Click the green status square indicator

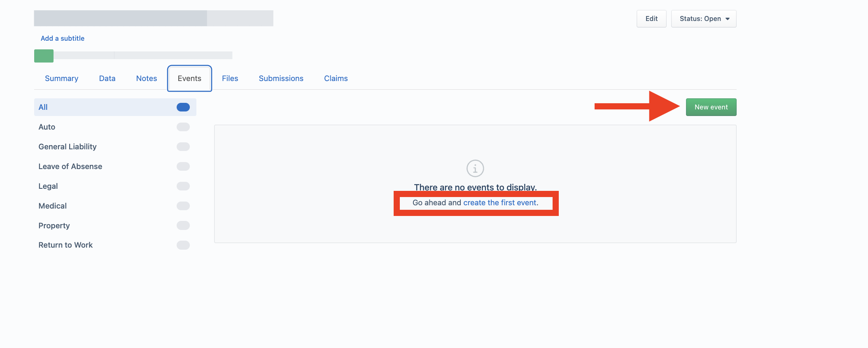click(44, 56)
